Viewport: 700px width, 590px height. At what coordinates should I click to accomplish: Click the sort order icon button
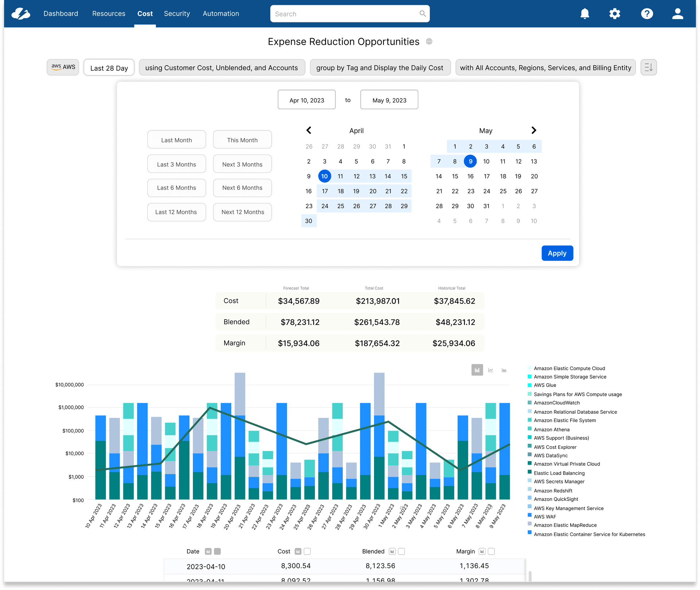tap(648, 67)
